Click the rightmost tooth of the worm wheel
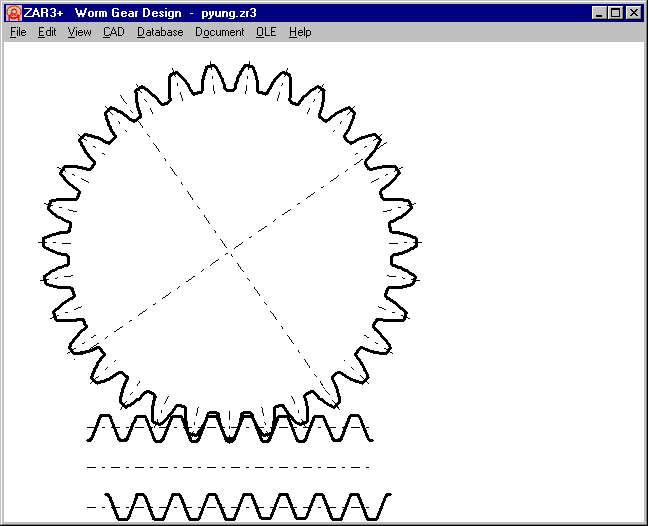Screen dimensions: 648x526 (x=411, y=242)
